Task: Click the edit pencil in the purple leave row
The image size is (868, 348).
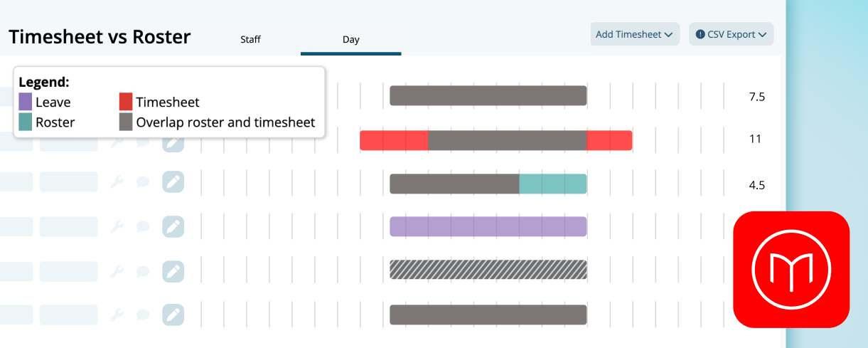Action: pos(173,227)
